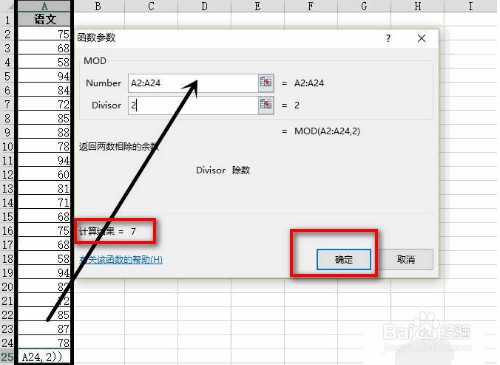Select row 7 header
The width and height of the screenshot is (500, 365).
coord(7,104)
